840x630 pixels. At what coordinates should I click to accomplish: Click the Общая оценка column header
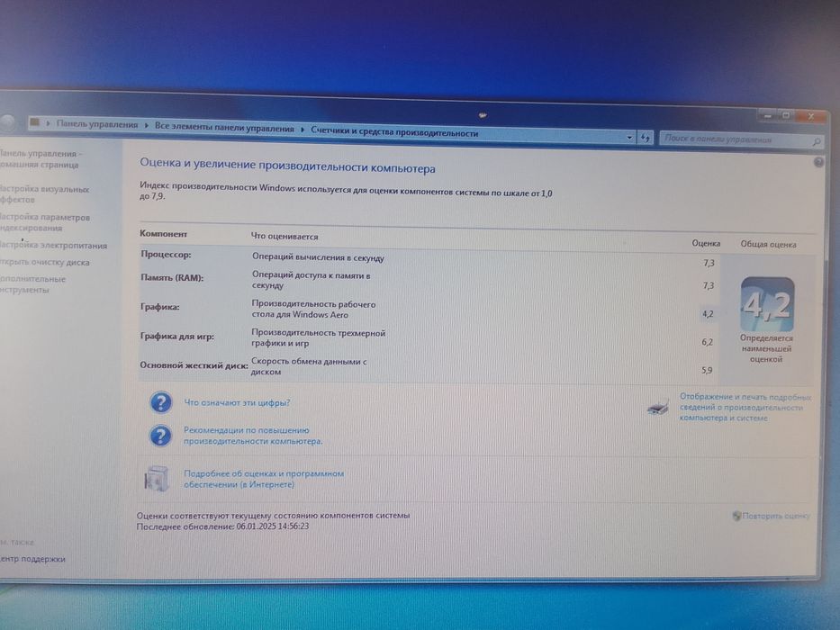(768, 244)
